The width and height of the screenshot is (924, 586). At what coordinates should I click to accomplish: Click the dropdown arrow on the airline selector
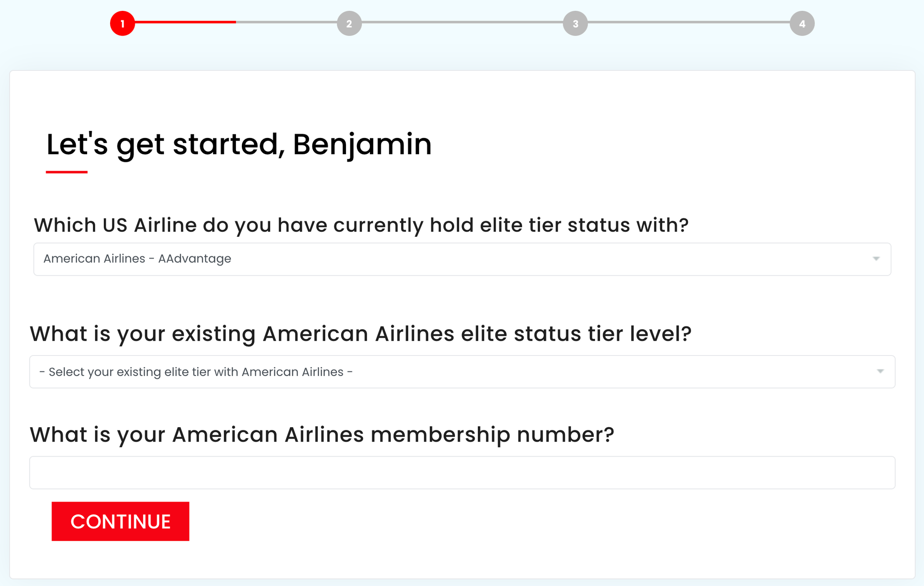point(876,258)
